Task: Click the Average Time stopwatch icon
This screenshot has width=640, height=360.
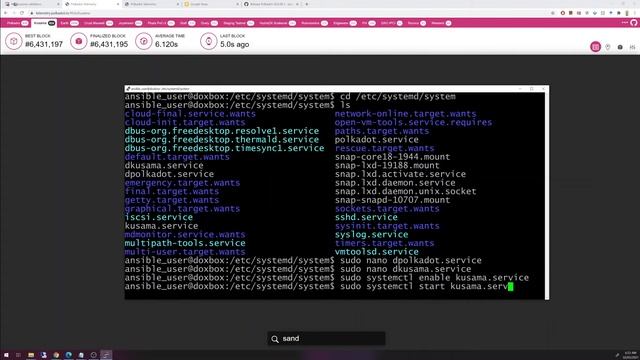Action: click(144, 42)
